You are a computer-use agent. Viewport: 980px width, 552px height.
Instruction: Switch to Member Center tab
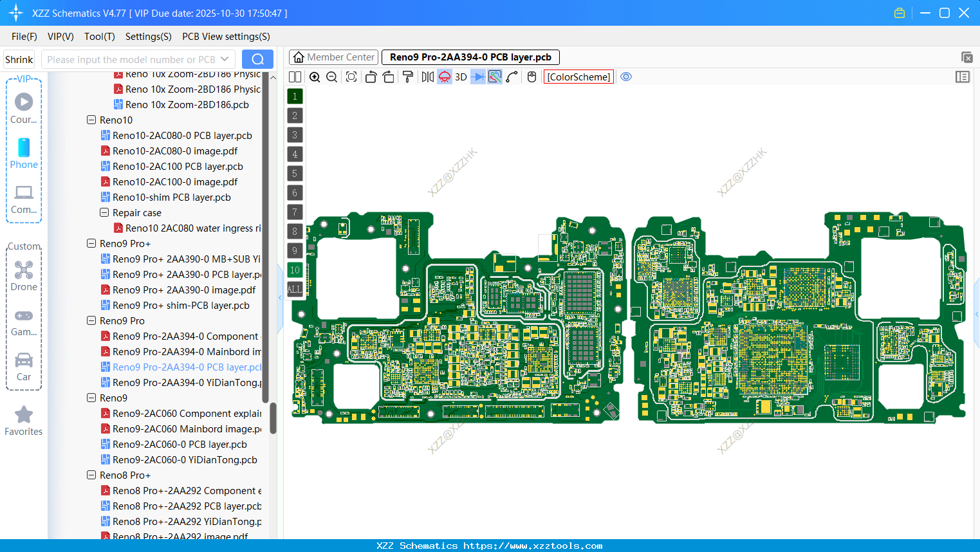pyautogui.click(x=333, y=57)
